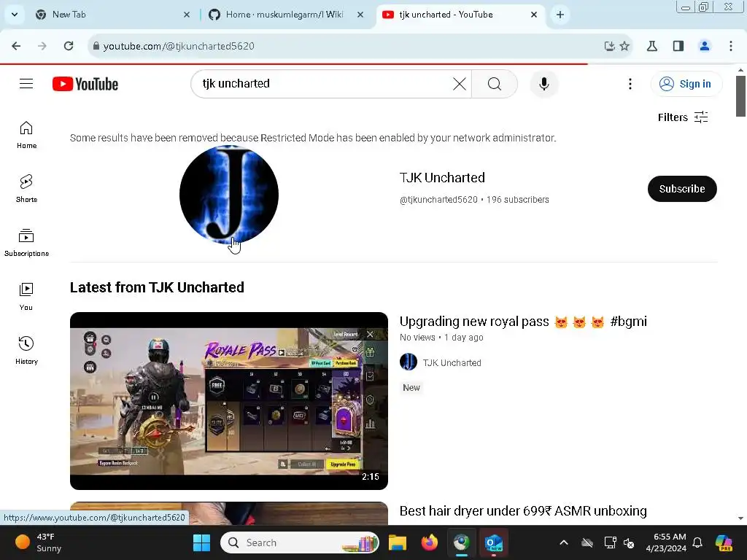Toggle the browser side panel
The image size is (747, 560).
pos(678,46)
